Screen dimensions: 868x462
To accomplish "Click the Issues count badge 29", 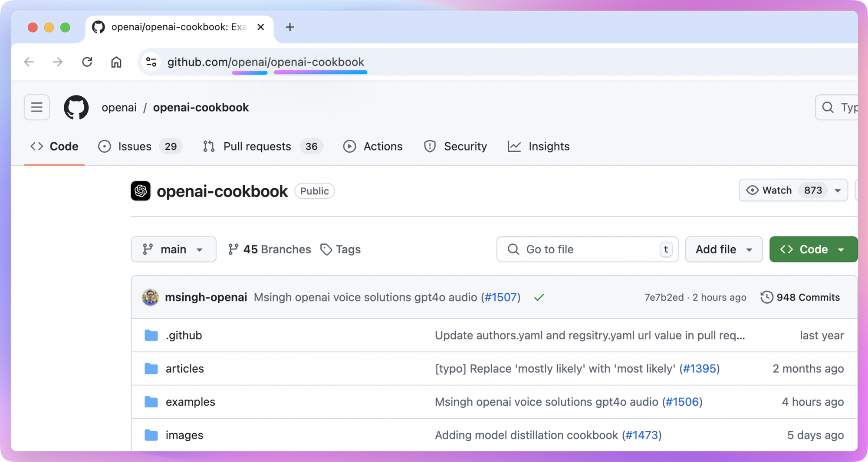I will tap(171, 147).
